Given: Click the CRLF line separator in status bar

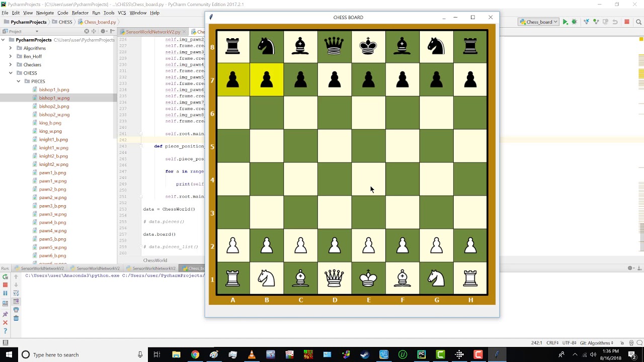Looking at the screenshot, I should click(x=552, y=343).
